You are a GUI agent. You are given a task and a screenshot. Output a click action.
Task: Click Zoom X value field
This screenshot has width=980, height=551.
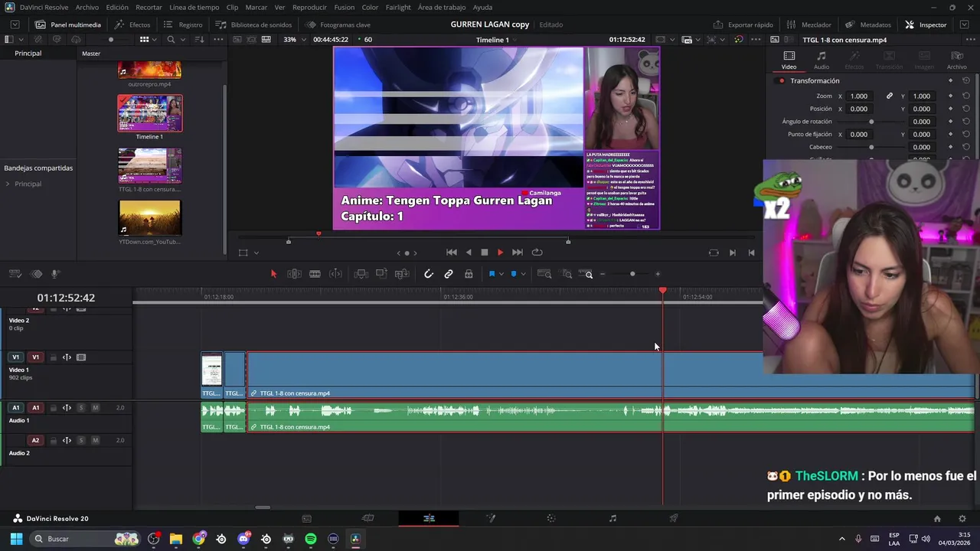click(x=859, y=96)
